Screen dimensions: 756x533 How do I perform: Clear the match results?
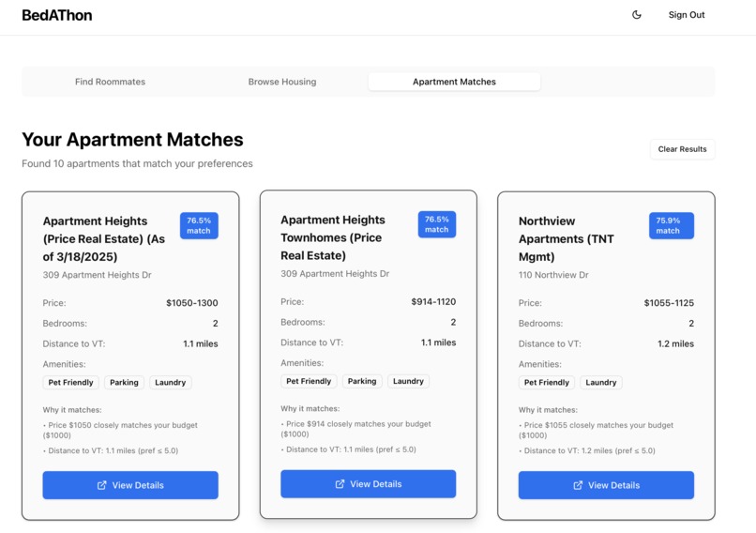pyautogui.click(x=682, y=149)
